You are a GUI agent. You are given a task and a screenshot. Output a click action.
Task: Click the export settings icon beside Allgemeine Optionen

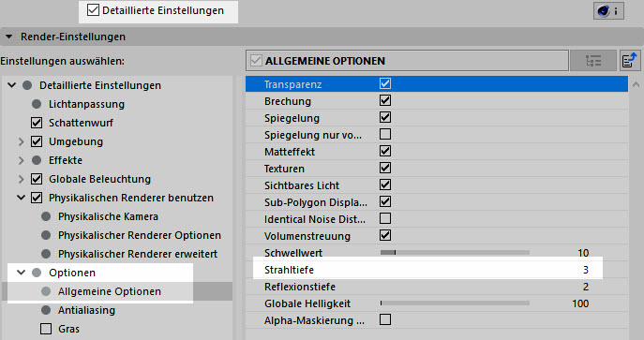pos(630,61)
